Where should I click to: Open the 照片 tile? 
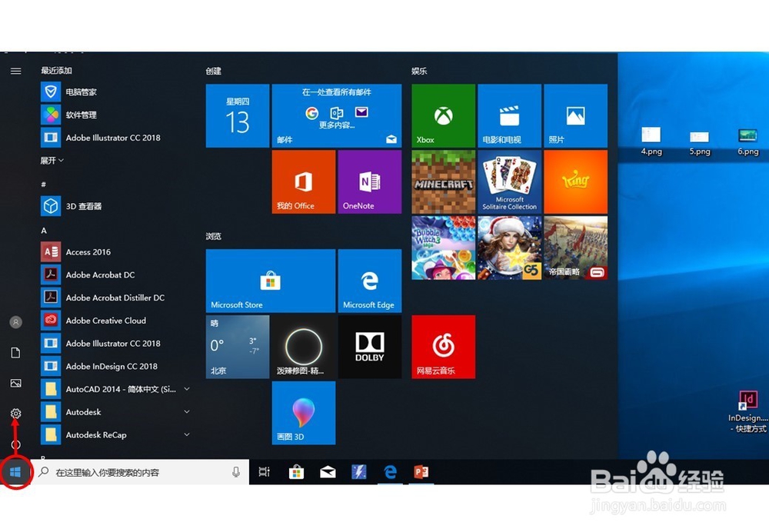(x=576, y=116)
